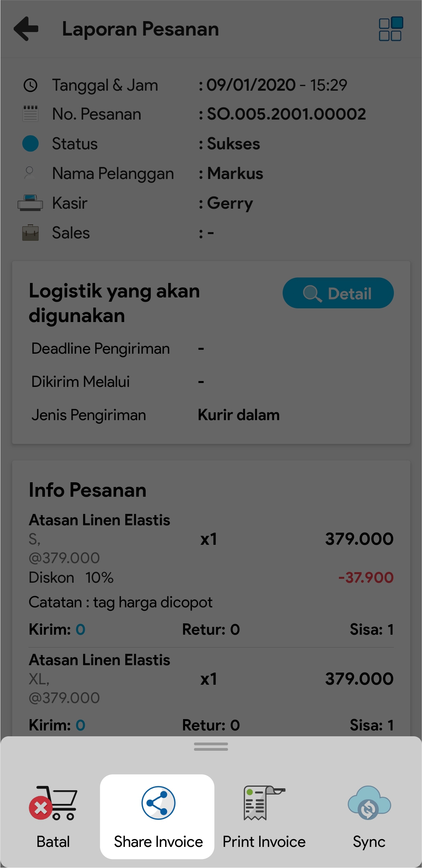Tap the blue Status circle indicator
This screenshot has height=868, width=422.
(30, 143)
